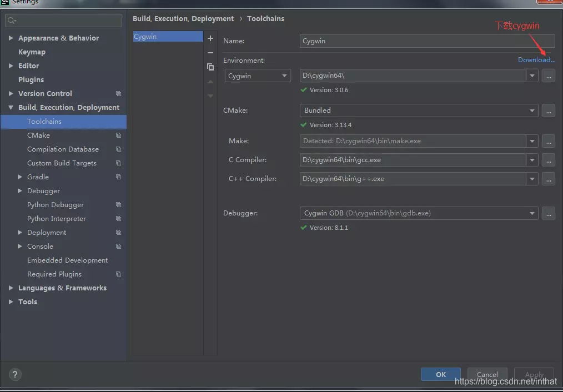563x392 pixels.
Task: Browse for Cygwin environment path
Action: 548,76
